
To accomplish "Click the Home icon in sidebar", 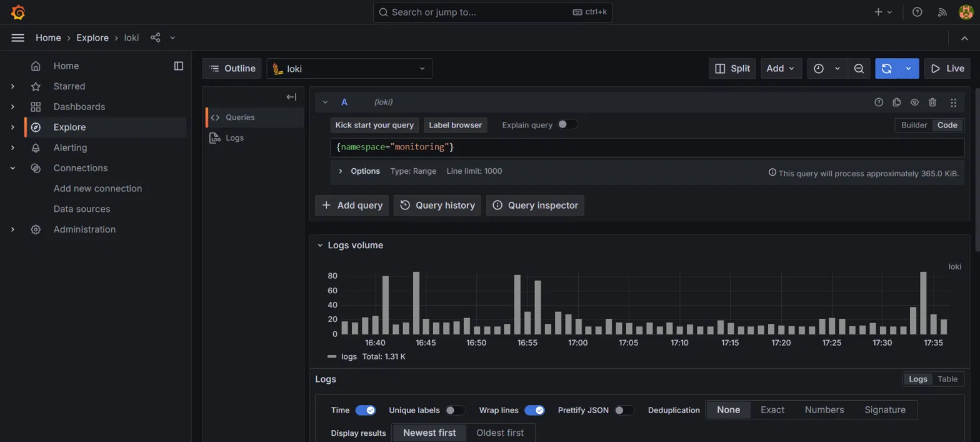I will 36,66.
